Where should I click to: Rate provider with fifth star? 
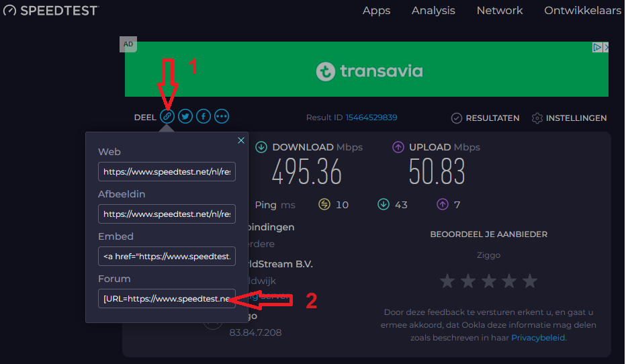[x=530, y=281]
